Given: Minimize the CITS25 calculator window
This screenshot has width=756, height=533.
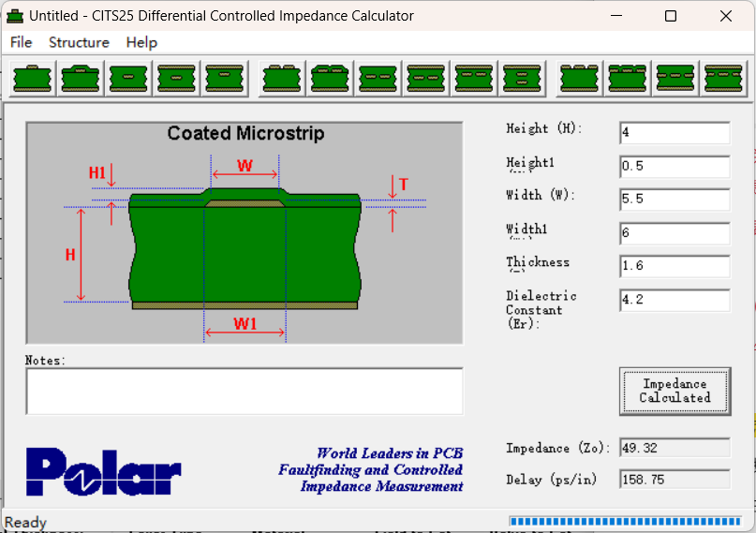Looking at the screenshot, I should pos(616,16).
